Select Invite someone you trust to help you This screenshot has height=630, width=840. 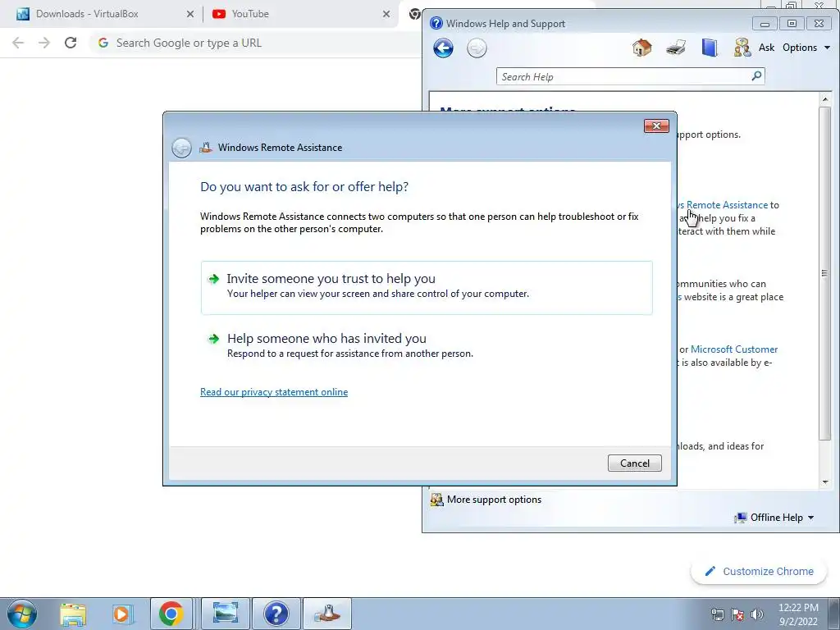point(427,288)
